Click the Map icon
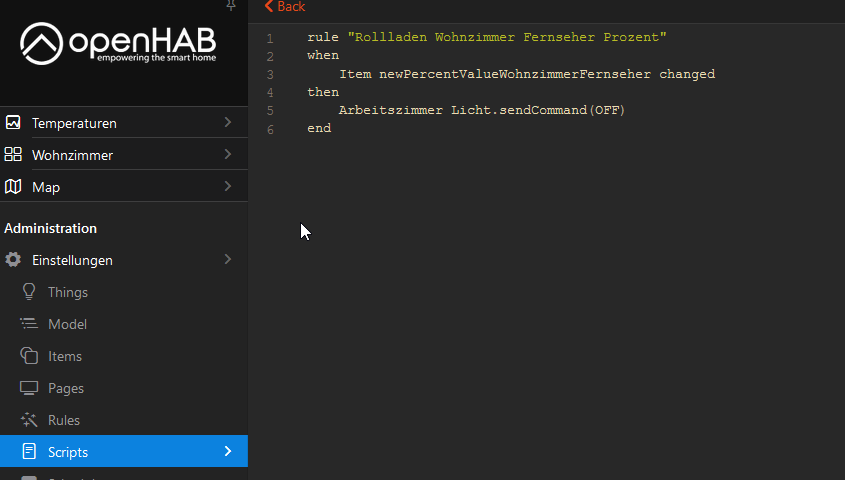The width and height of the screenshot is (845, 480). click(13, 187)
